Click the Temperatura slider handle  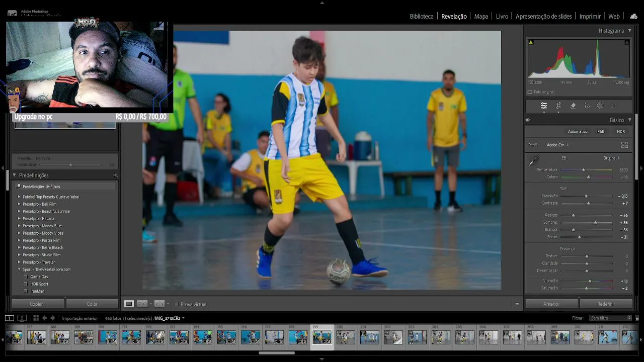coord(584,170)
